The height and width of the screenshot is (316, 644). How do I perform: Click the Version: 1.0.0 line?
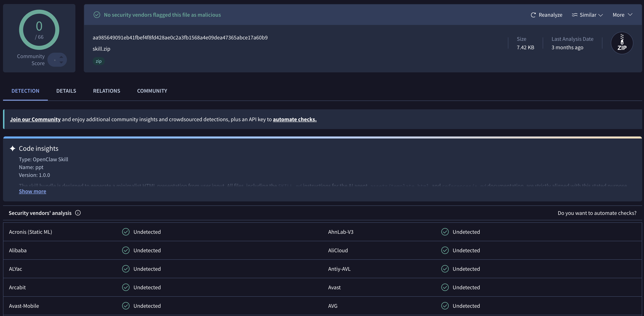(35, 175)
